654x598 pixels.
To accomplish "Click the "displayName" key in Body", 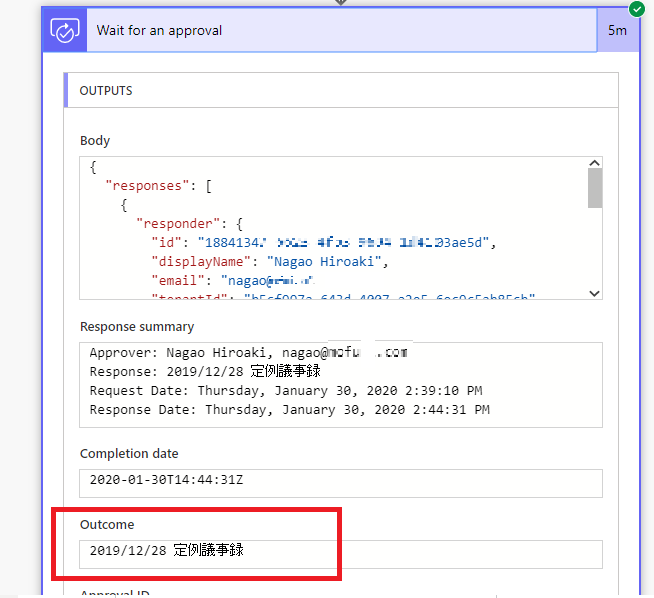I will (x=201, y=262).
